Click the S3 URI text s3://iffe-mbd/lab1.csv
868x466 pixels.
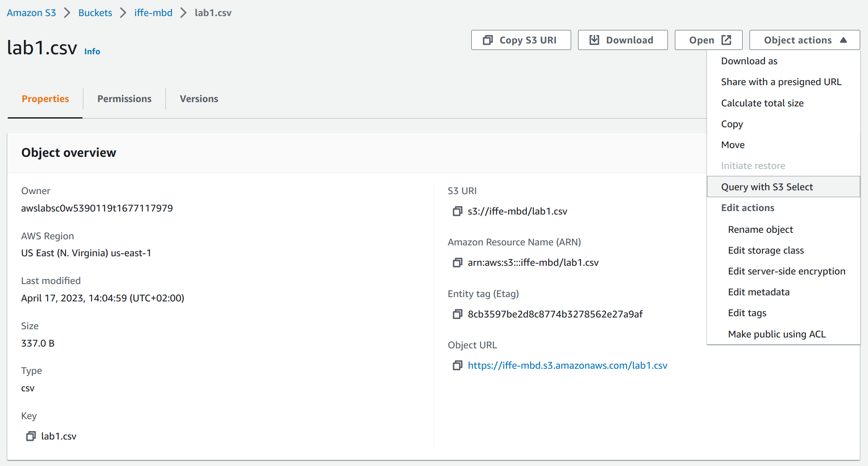click(517, 211)
